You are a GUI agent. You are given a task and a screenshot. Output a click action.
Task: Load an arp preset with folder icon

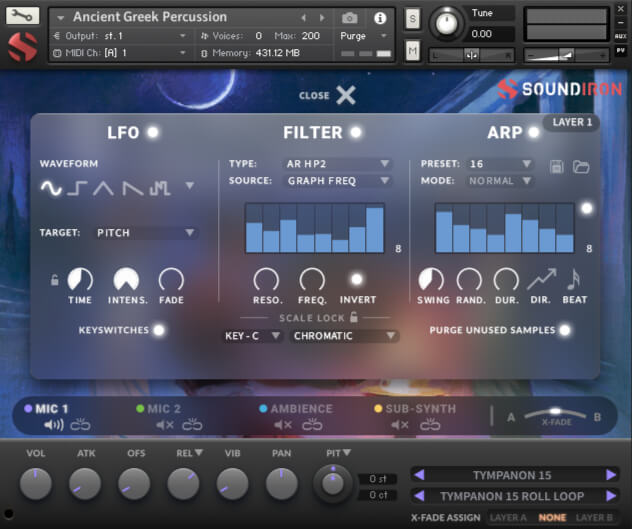tap(581, 166)
